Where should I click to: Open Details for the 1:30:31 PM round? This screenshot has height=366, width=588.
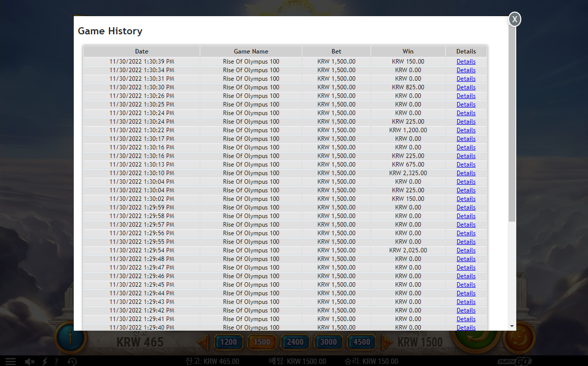(466, 79)
